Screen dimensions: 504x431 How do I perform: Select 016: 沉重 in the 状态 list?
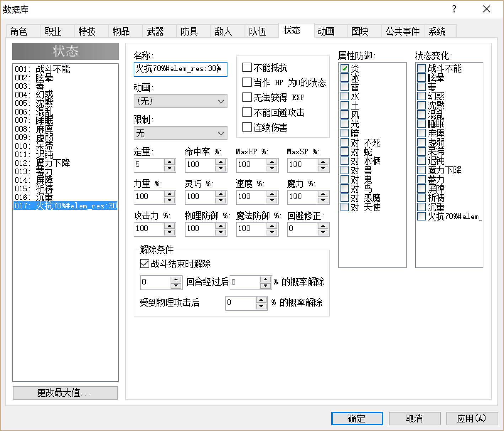65,197
